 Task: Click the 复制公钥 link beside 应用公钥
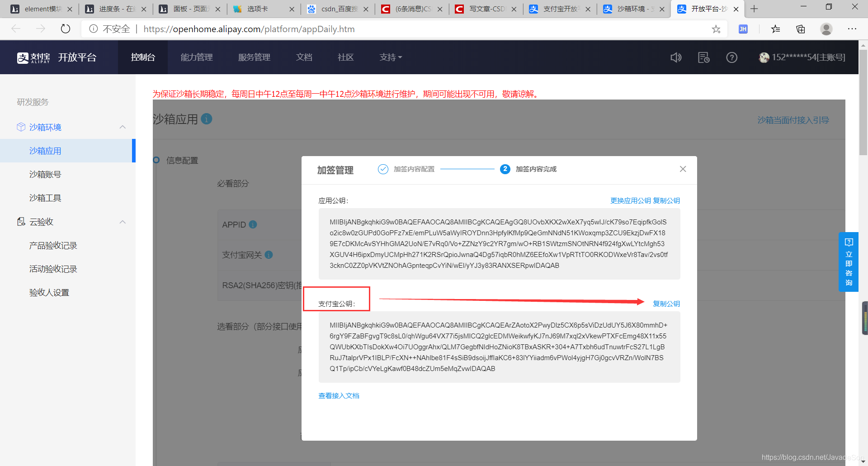(x=666, y=200)
